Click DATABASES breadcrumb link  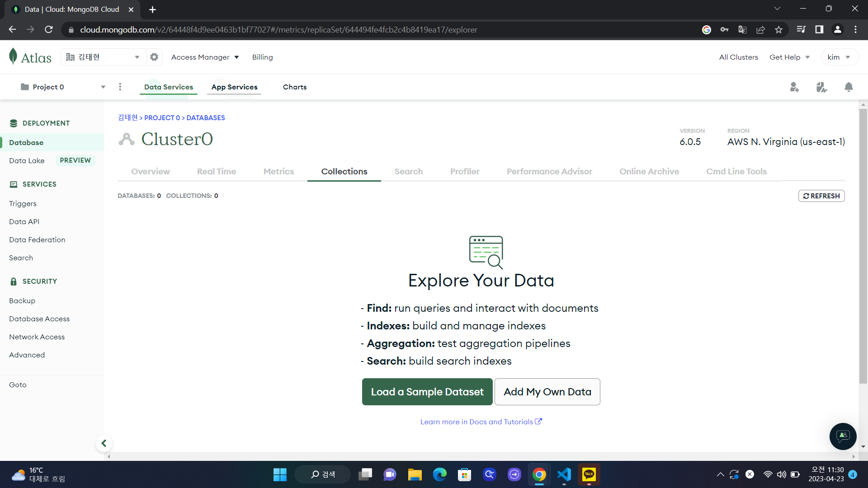(206, 117)
